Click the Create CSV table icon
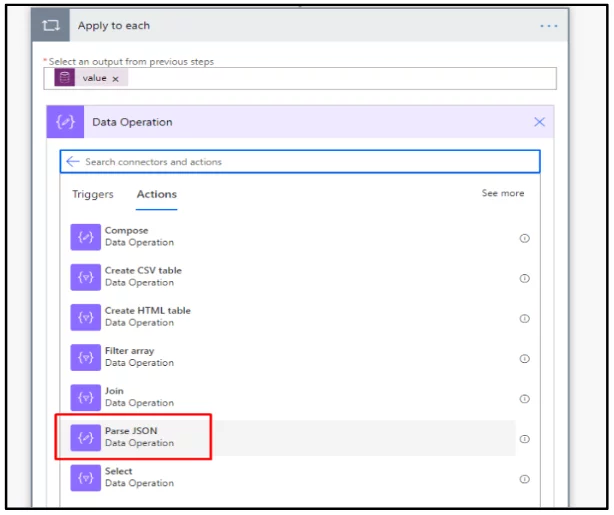 [85, 277]
